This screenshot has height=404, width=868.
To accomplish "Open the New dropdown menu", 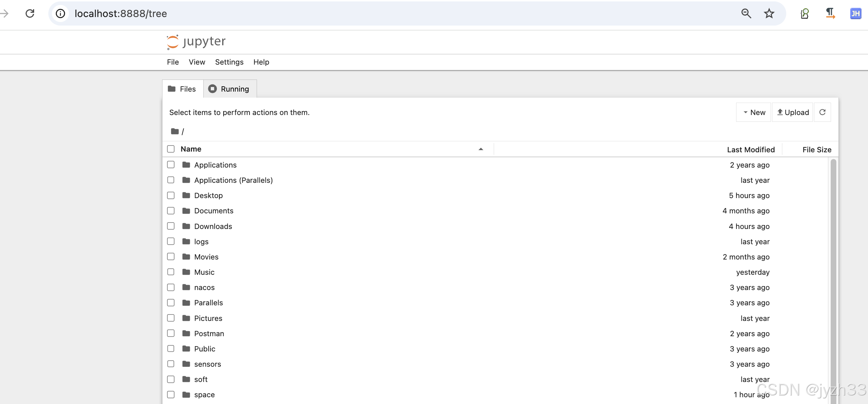I will point(754,112).
